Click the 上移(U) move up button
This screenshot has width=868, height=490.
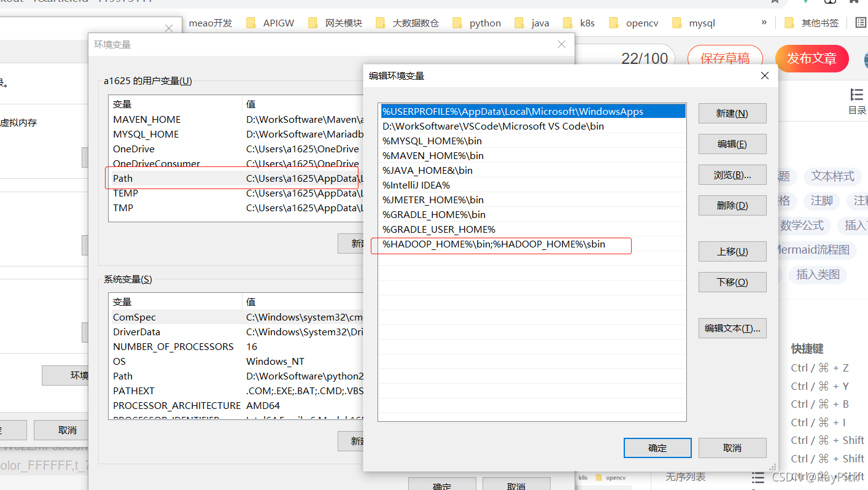click(732, 252)
